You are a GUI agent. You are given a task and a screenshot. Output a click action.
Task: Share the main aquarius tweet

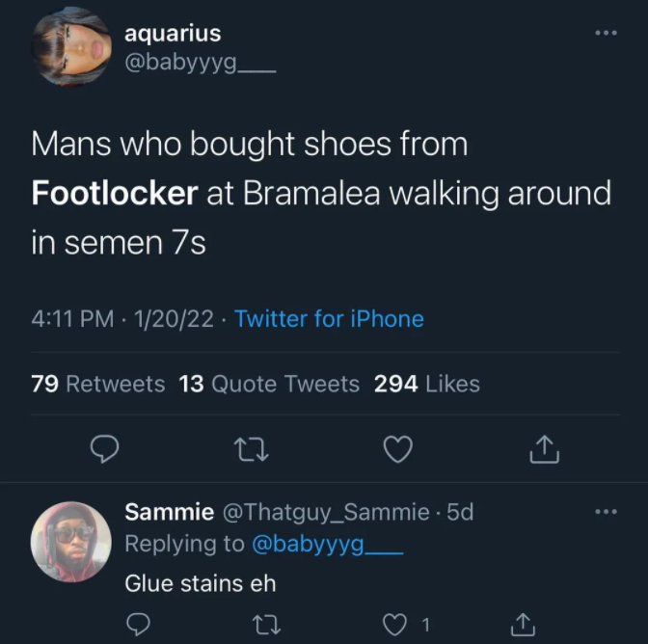coord(544,448)
